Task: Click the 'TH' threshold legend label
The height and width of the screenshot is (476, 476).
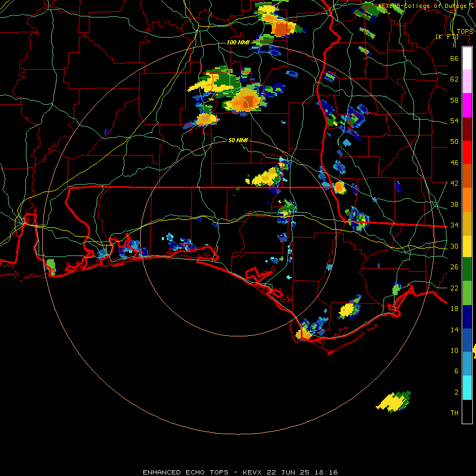Action: [x=454, y=413]
